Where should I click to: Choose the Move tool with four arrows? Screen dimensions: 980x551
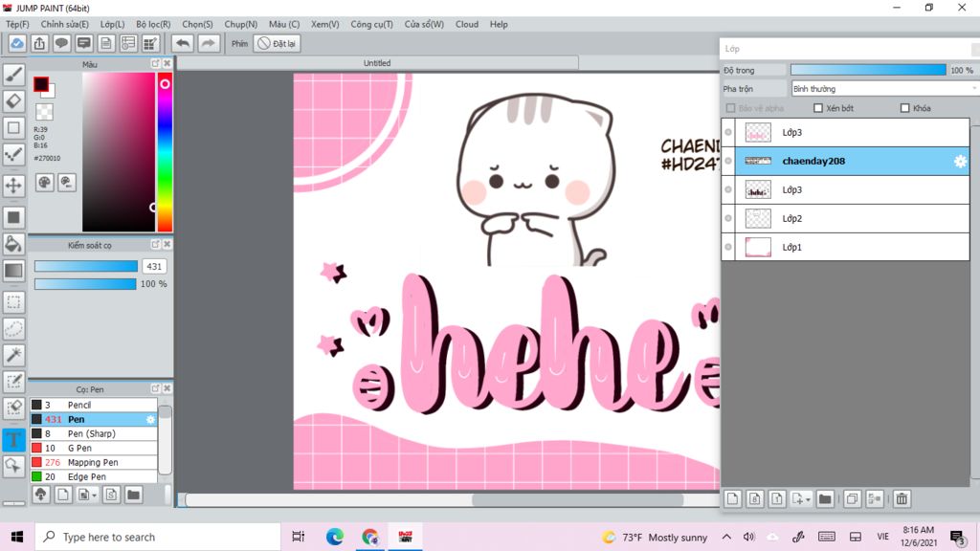tap(13, 186)
